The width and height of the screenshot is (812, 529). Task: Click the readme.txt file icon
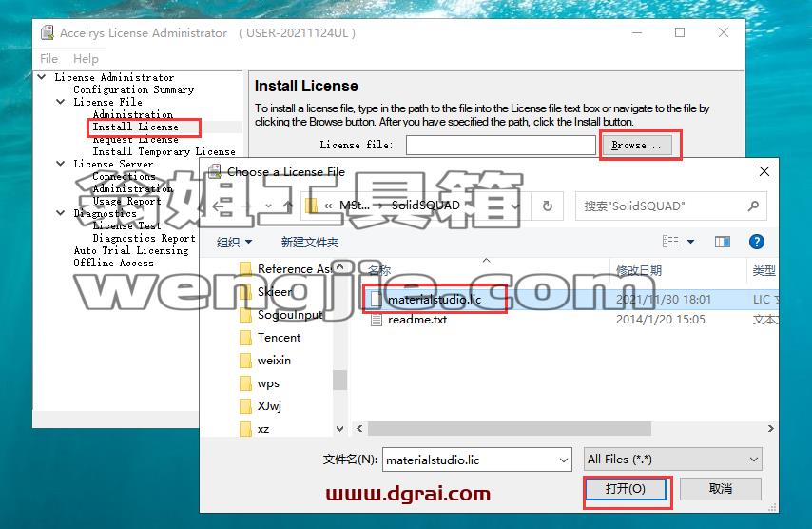click(x=377, y=319)
